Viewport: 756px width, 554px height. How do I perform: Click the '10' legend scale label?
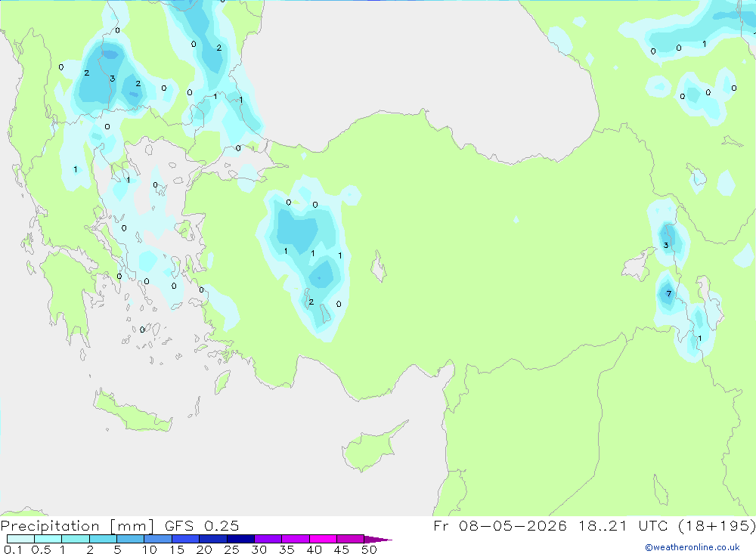[x=150, y=549]
